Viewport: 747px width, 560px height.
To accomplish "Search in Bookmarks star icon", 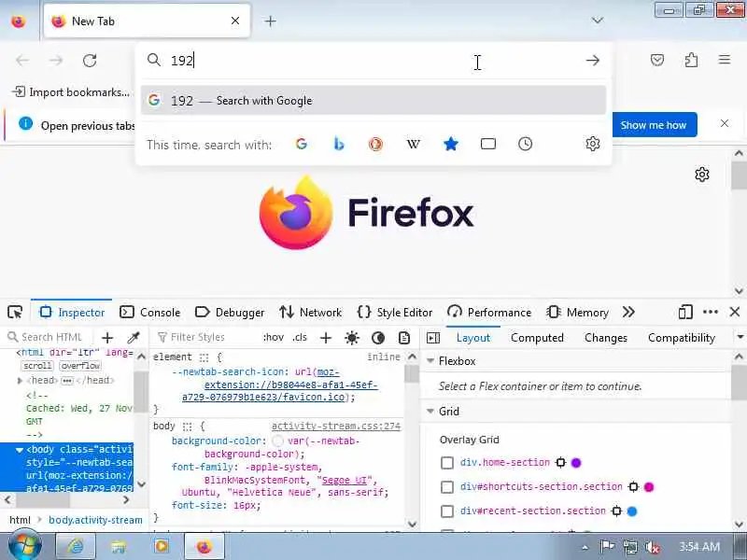I will (x=451, y=144).
